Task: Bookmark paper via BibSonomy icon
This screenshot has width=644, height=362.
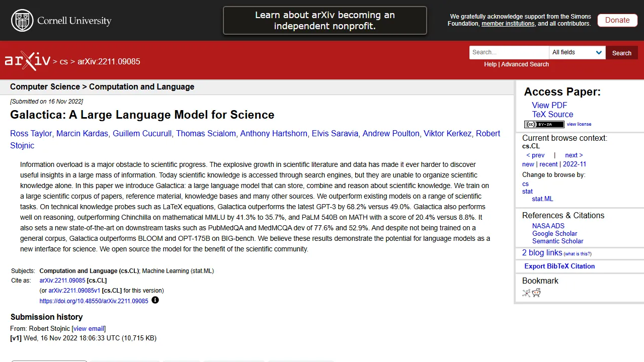Action: coord(526,293)
